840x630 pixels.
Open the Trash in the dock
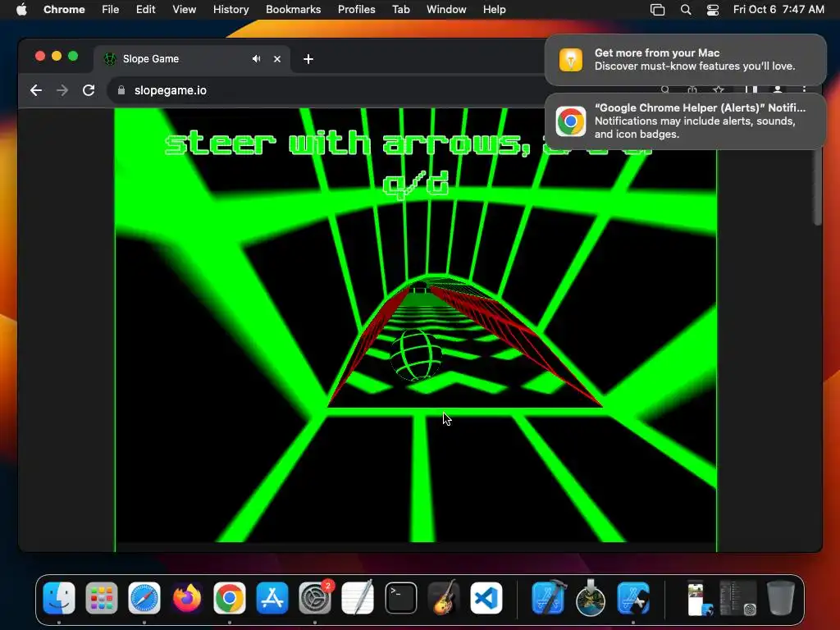pos(781,598)
